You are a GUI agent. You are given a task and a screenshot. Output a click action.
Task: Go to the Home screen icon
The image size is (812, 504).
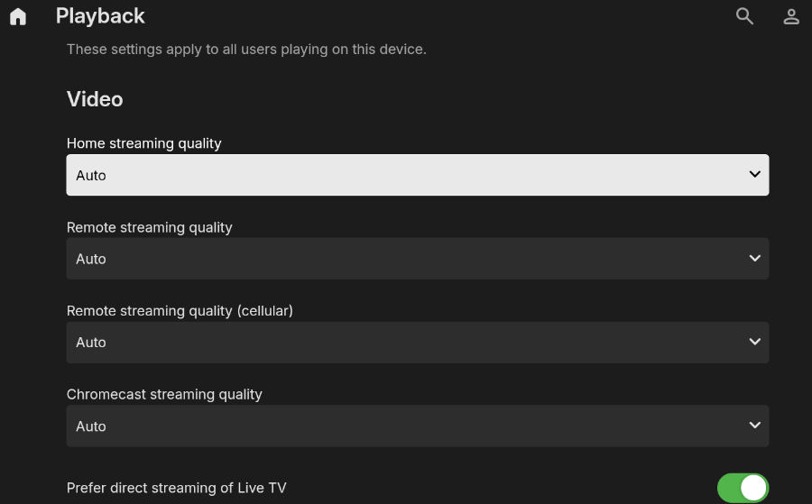[x=18, y=16]
